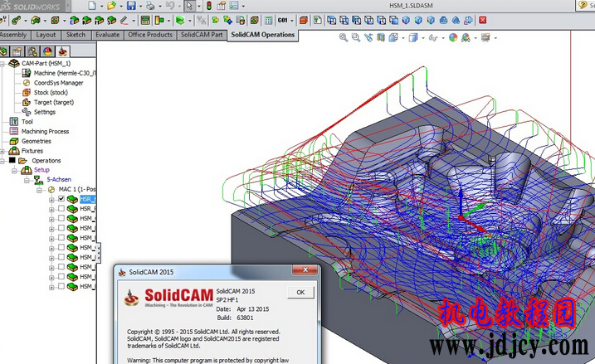Click the Edit Appearance color ball icon
The width and height of the screenshot is (595, 364).
[x=453, y=37]
